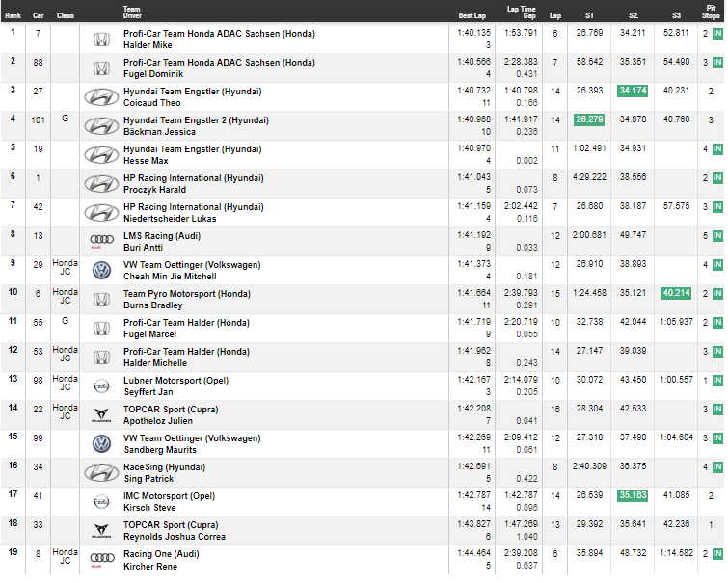Click the Team Driver column header
728x583 pixels.
[x=132, y=13]
